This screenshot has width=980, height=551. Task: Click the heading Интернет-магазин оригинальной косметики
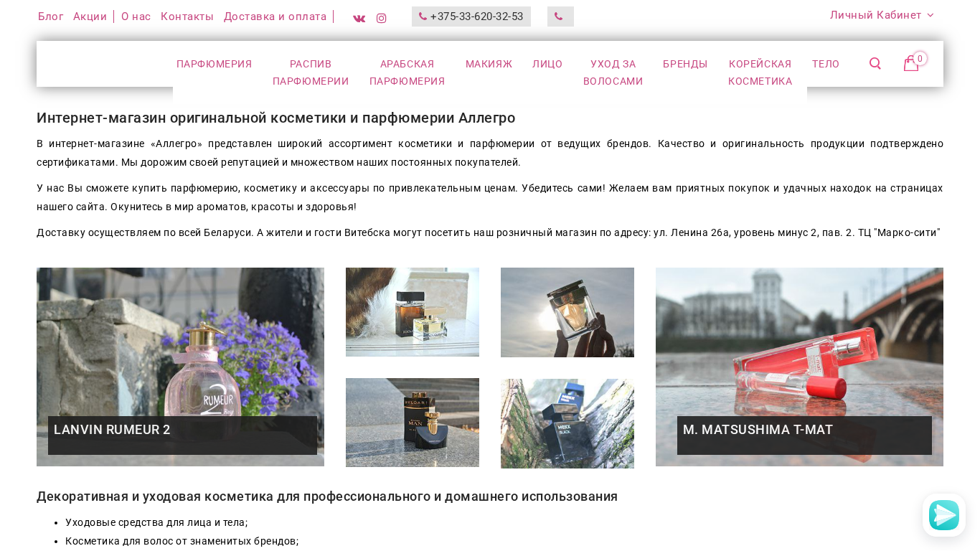click(275, 118)
